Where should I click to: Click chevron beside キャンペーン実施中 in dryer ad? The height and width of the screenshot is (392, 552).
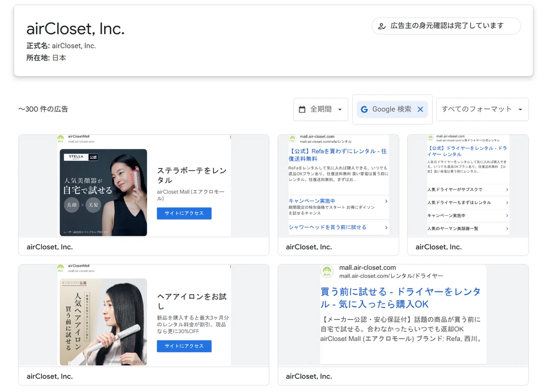coord(507,215)
